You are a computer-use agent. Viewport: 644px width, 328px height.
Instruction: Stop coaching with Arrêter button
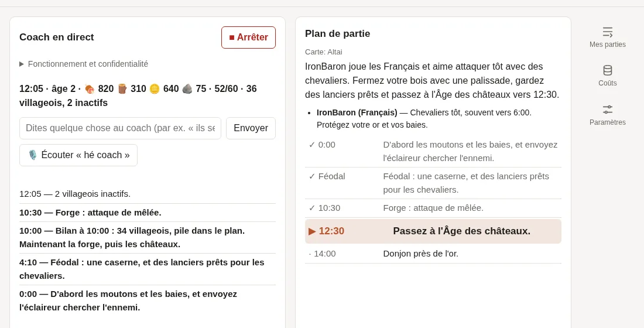pos(248,37)
